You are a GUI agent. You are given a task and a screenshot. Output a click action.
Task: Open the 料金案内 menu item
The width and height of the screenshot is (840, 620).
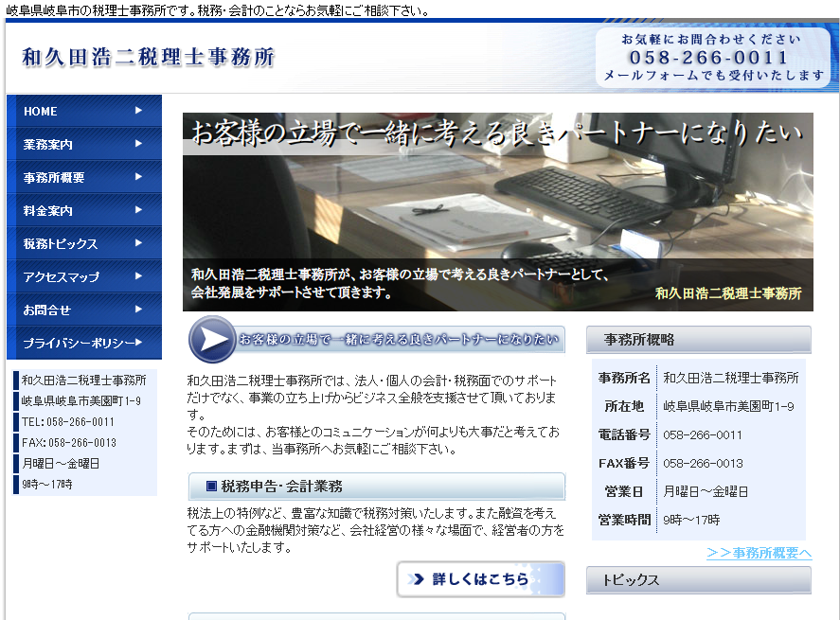(x=83, y=210)
